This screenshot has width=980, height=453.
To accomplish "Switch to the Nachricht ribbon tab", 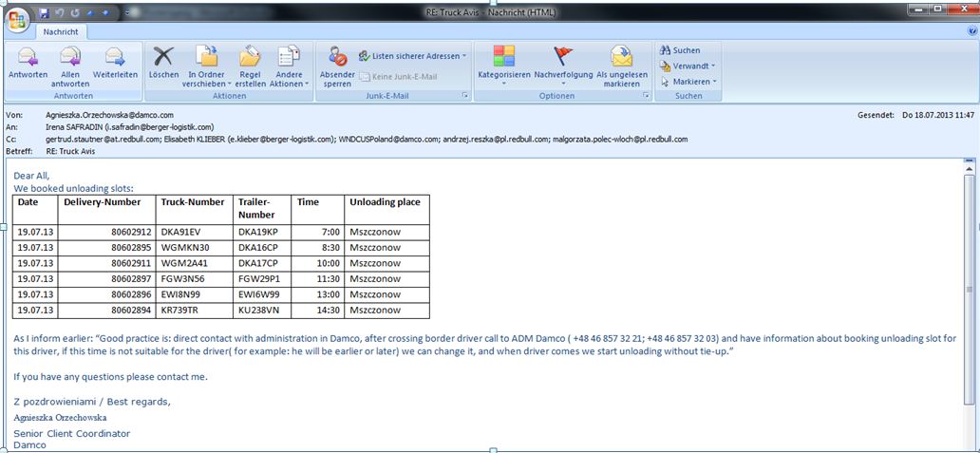I will 60,31.
